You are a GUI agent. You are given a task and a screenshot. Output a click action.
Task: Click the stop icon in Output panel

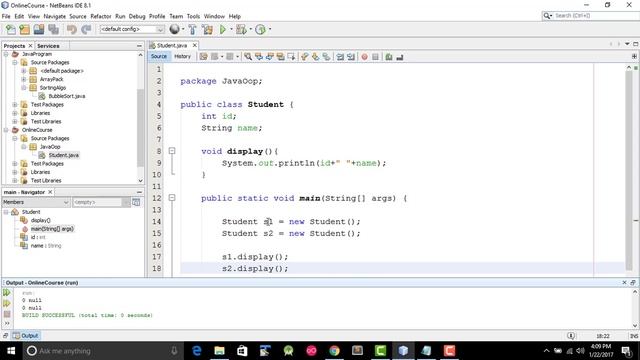click(7, 314)
